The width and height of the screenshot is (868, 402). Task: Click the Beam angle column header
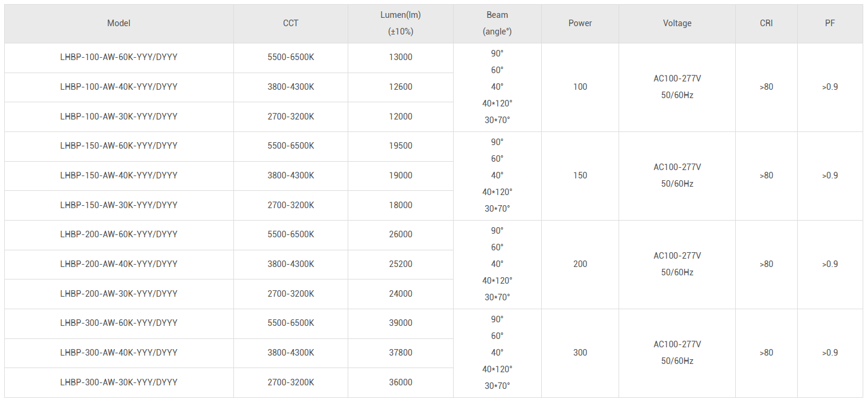(x=497, y=23)
